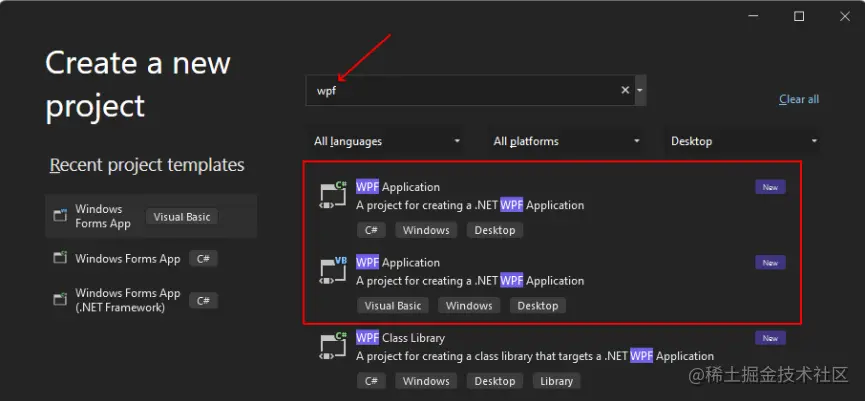Click the Visual Basic badge beside Windows Forms App
Screen dimensions: 865x401
(182, 217)
